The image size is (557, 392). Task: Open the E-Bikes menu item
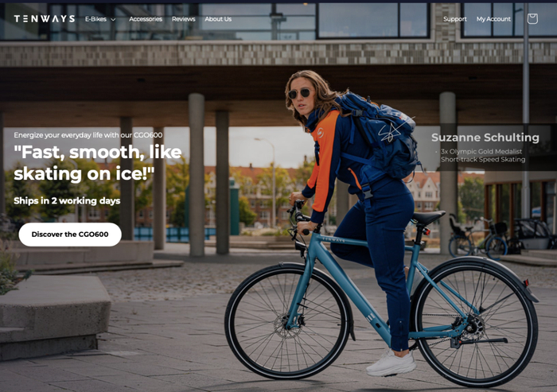point(95,19)
